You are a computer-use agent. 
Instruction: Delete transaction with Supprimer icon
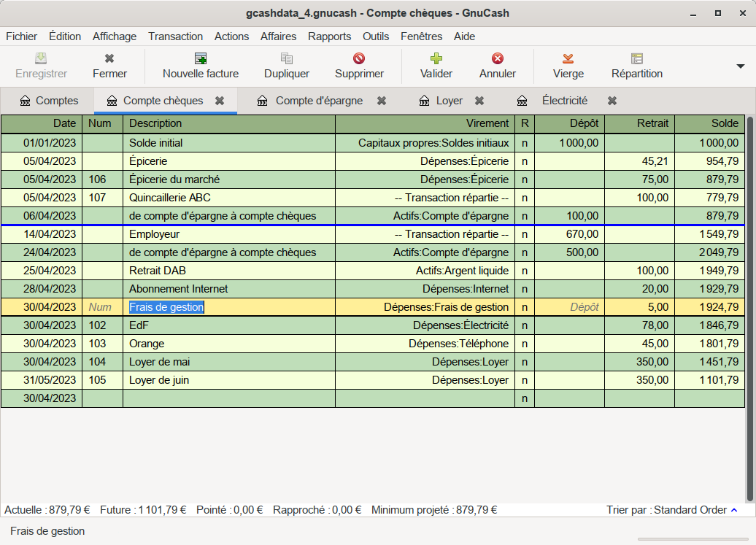click(x=359, y=59)
